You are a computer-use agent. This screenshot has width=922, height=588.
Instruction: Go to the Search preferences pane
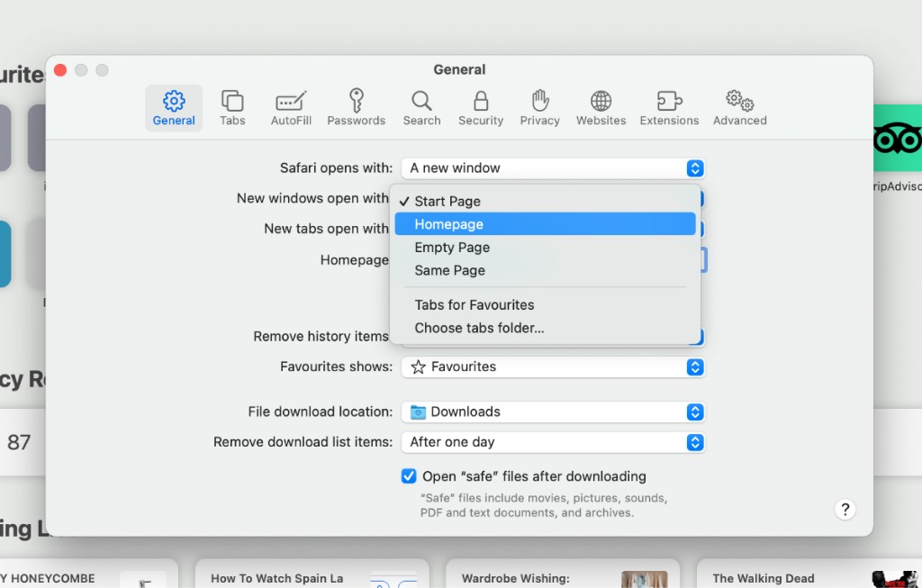pyautogui.click(x=421, y=108)
